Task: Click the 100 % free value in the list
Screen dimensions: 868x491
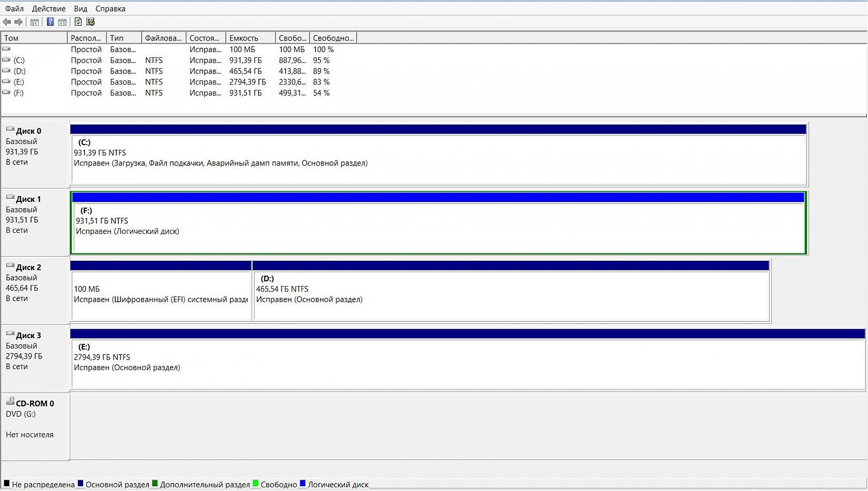Action: (324, 49)
